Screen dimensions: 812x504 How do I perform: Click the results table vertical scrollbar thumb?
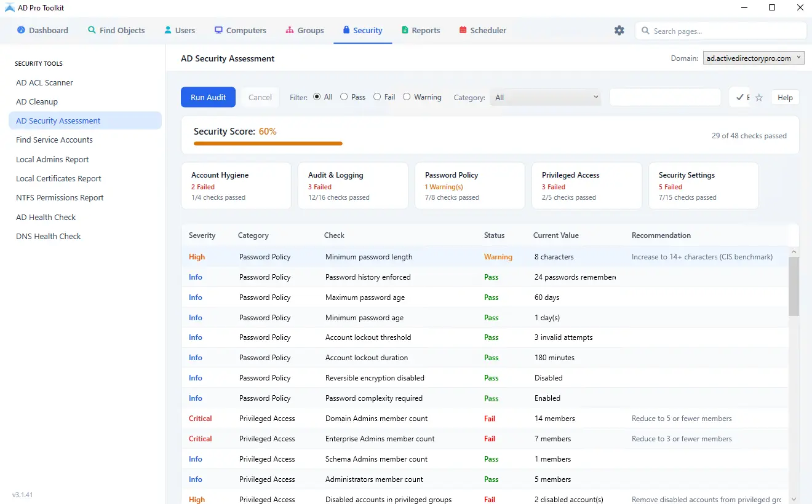[x=794, y=286]
